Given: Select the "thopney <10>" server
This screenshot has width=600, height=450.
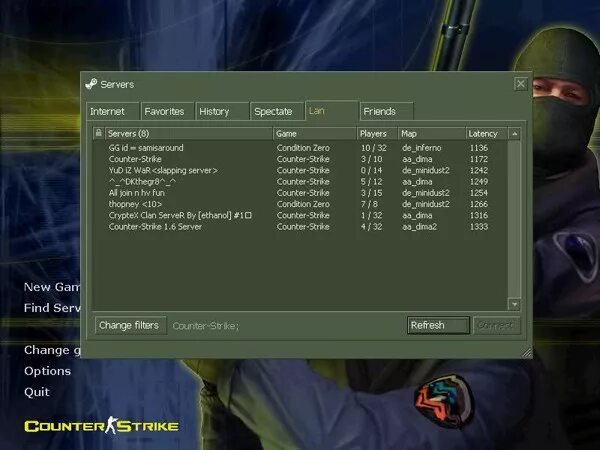Looking at the screenshot, I should click(x=300, y=204).
